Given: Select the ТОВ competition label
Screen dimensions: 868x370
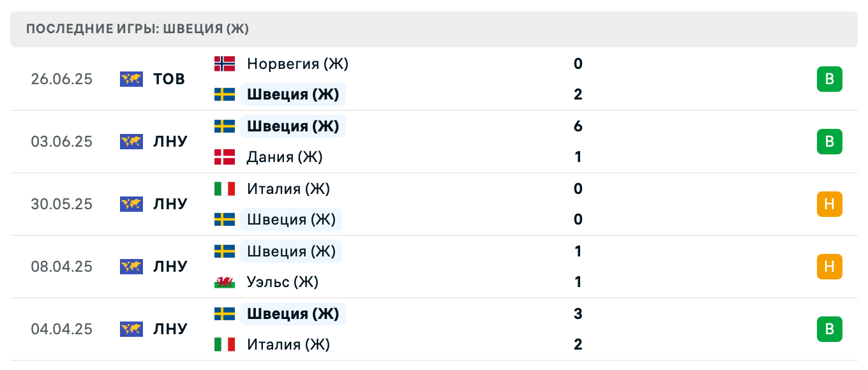Looking at the screenshot, I should click(169, 79).
